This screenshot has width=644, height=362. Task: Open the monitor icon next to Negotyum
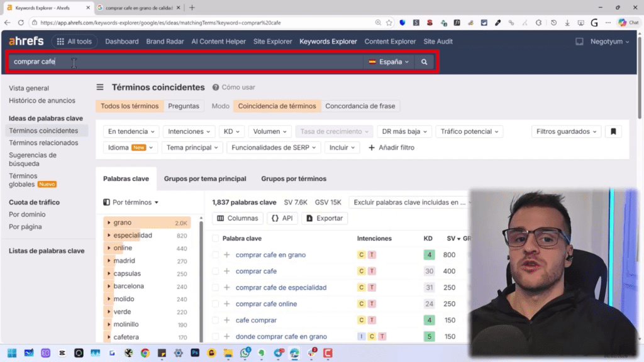579,41
